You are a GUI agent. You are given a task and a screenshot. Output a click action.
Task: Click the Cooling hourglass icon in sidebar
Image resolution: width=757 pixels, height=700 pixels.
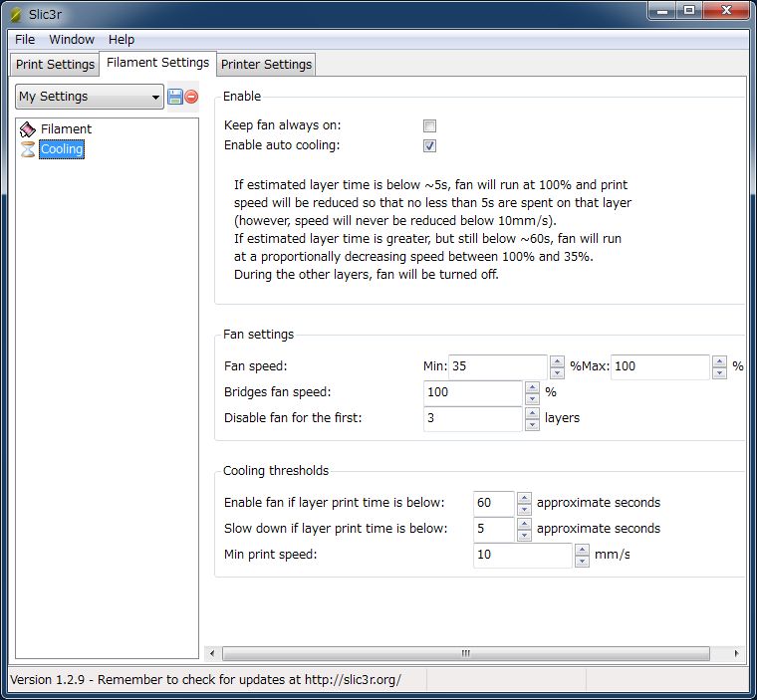[x=28, y=149]
